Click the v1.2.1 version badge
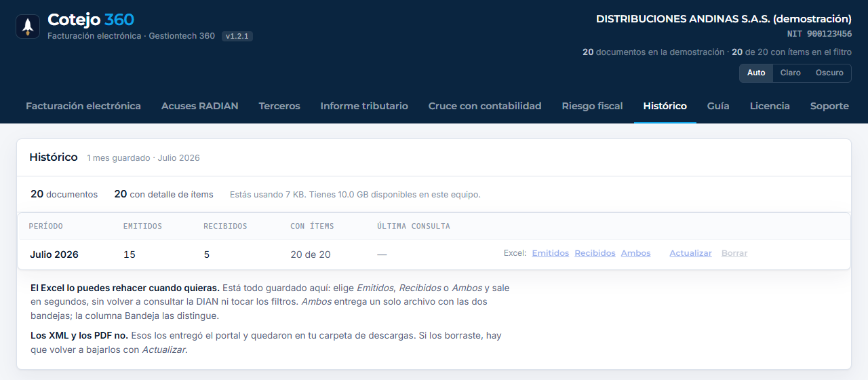This screenshot has width=868, height=380. click(x=237, y=36)
